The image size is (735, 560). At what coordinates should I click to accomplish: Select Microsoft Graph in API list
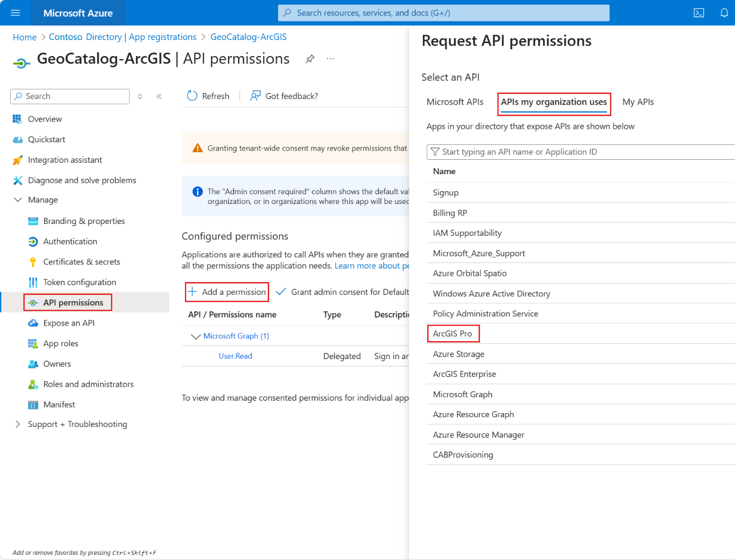(581, 394)
